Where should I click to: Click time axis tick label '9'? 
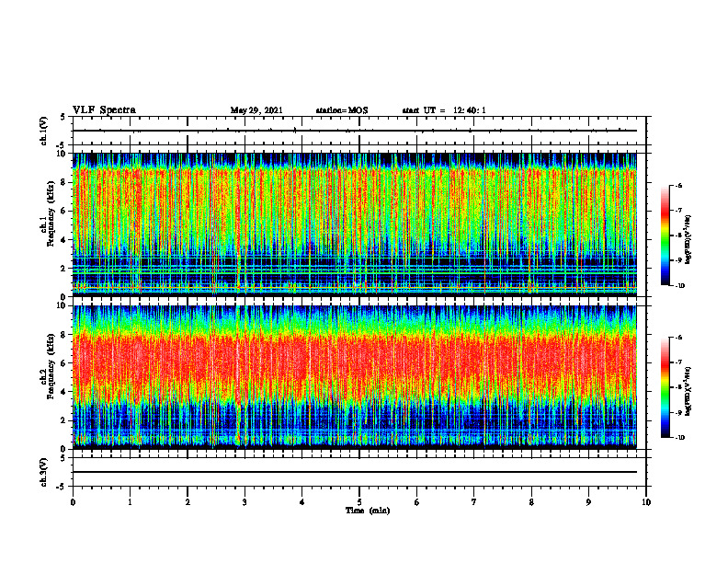click(588, 502)
